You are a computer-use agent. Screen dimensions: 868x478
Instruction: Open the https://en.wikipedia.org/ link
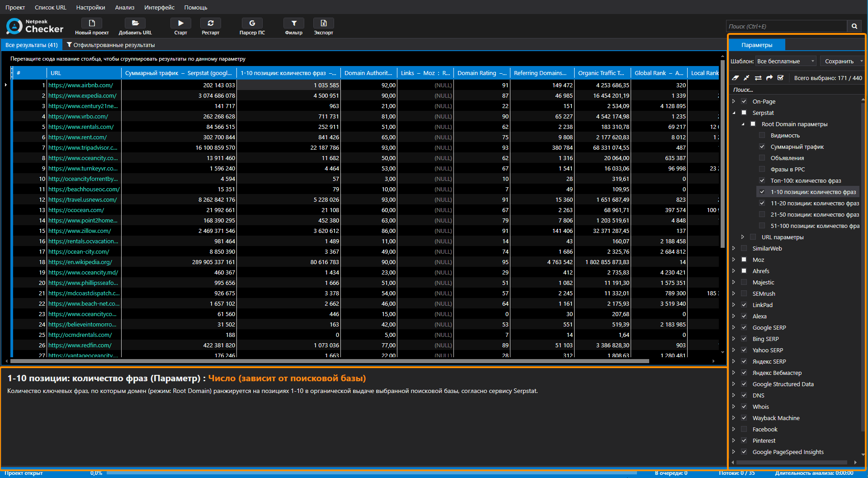pos(80,262)
